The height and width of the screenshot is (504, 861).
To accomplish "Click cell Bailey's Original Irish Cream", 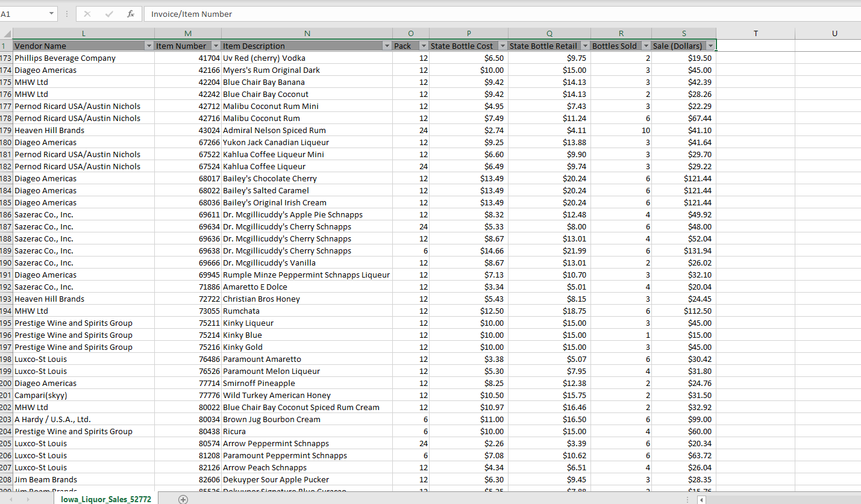I will pyautogui.click(x=307, y=202).
